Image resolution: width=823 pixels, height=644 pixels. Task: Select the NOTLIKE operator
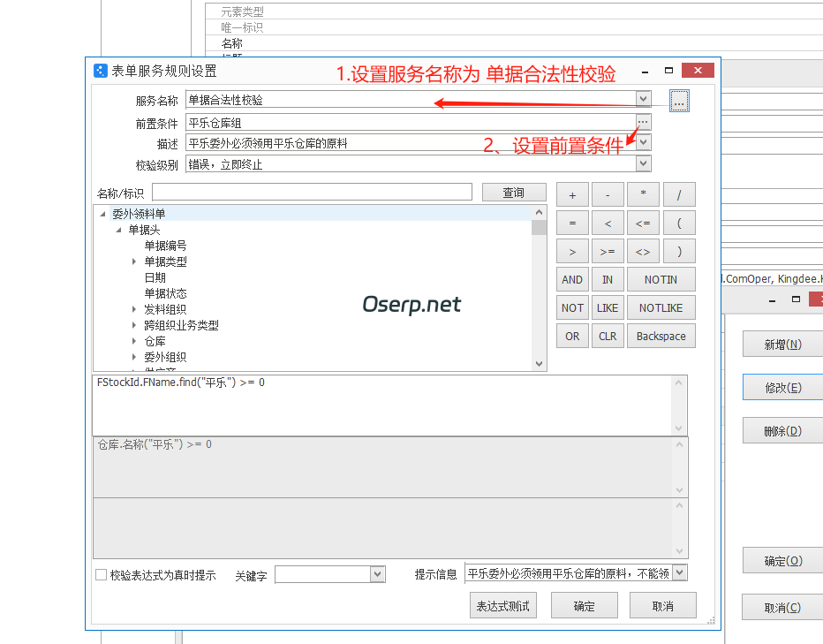tap(661, 307)
